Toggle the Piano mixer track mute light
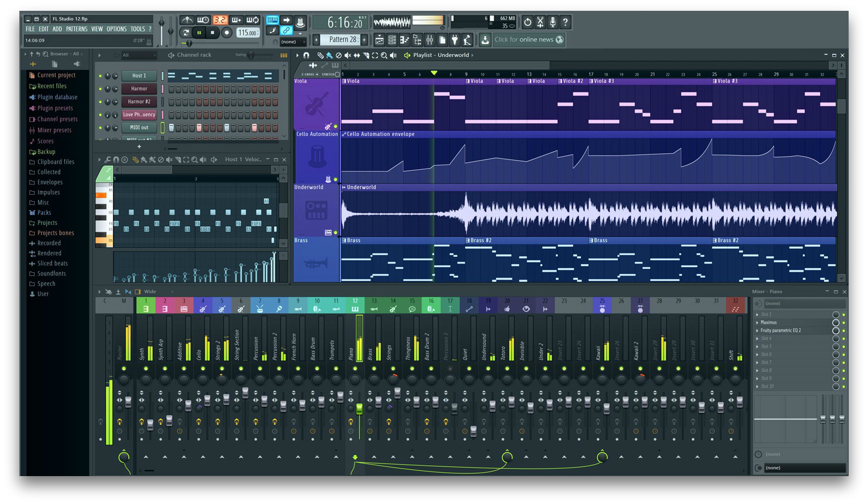 355,368
